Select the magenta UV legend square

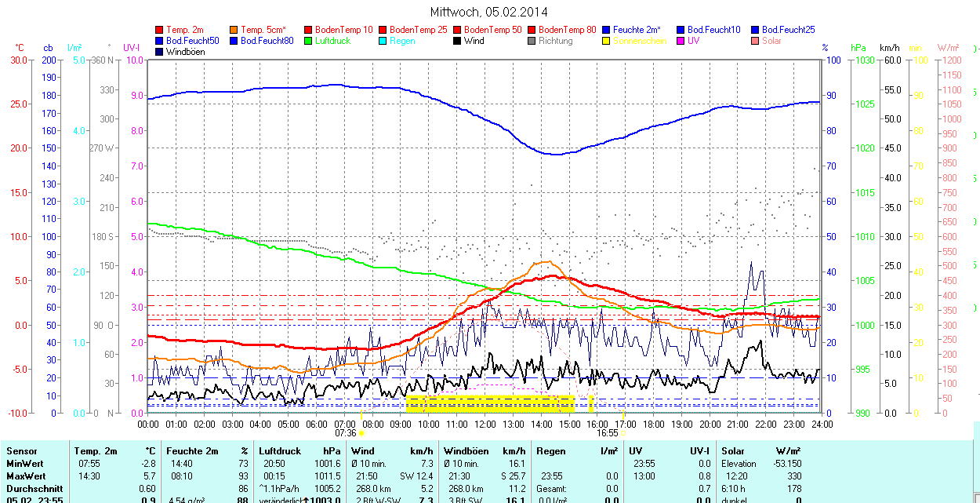[681, 41]
